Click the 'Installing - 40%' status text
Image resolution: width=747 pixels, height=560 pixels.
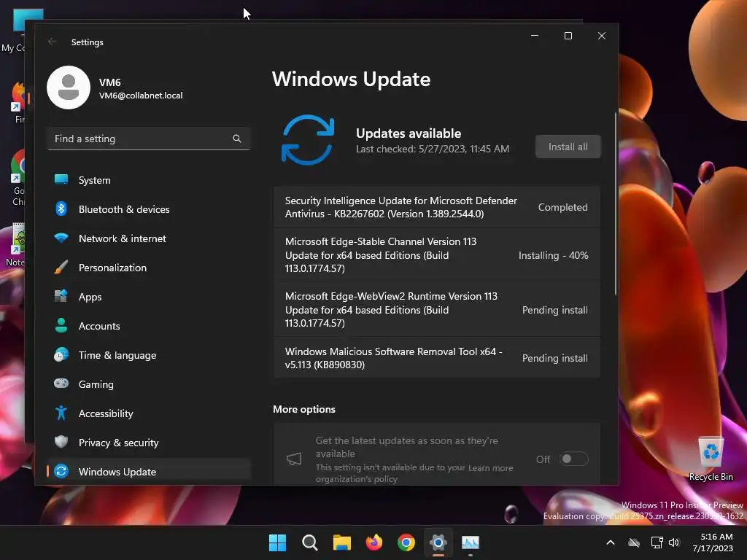pos(553,255)
